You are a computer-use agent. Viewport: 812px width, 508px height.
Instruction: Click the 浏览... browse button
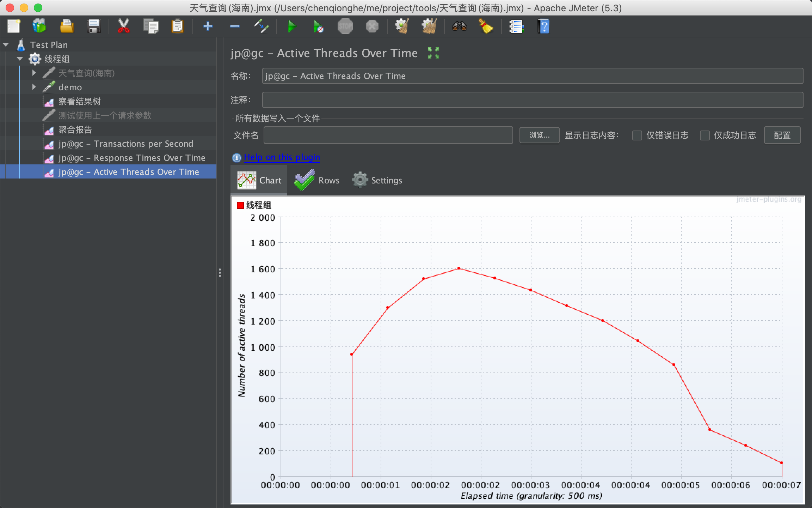pos(539,135)
